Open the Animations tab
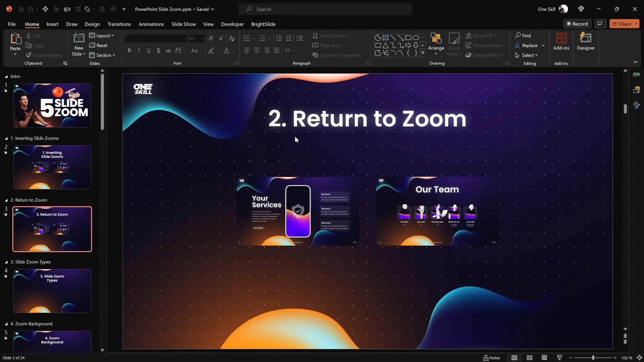644x362 pixels. 151,24
